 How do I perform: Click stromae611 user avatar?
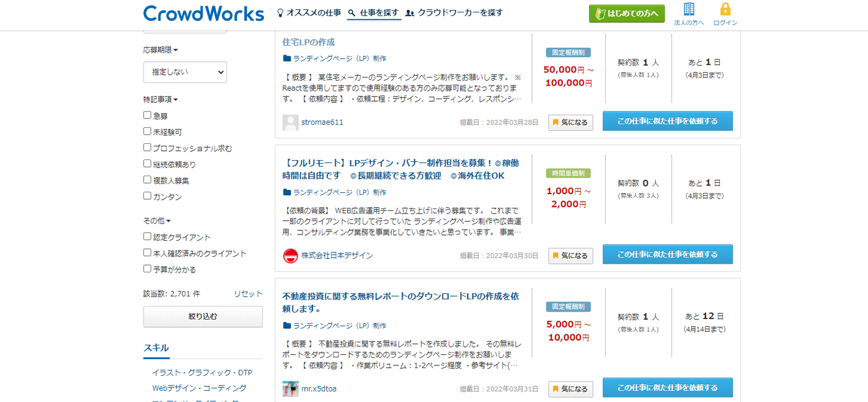click(x=290, y=122)
